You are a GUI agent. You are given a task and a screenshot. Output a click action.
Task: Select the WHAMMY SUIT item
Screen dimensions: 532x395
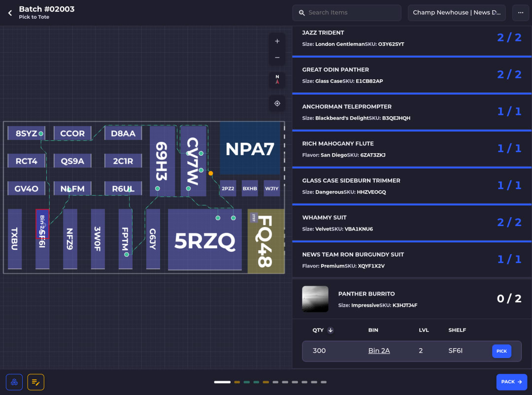point(412,223)
